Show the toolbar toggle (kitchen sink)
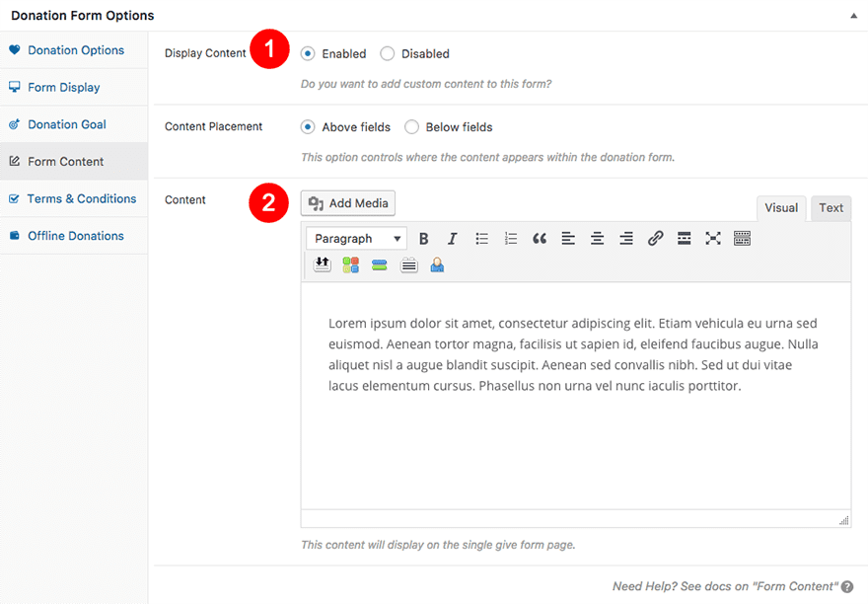Image resolution: width=868 pixels, height=604 pixels. (x=742, y=239)
